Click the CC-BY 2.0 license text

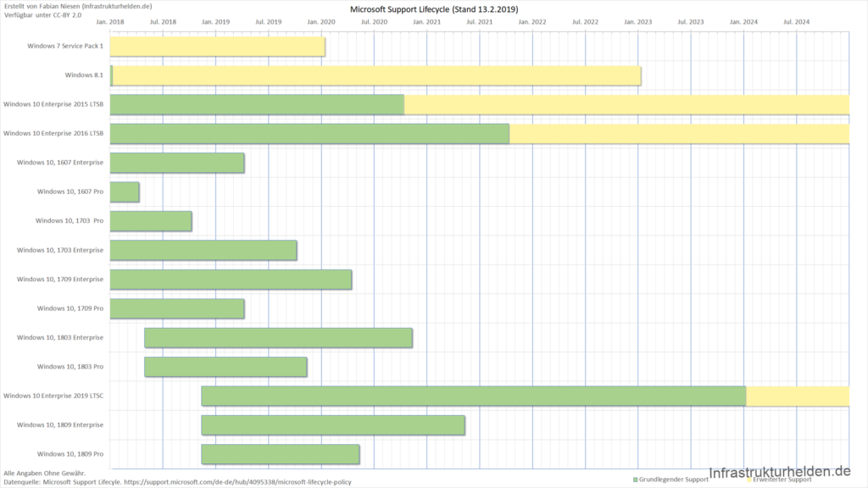(42, 15)
